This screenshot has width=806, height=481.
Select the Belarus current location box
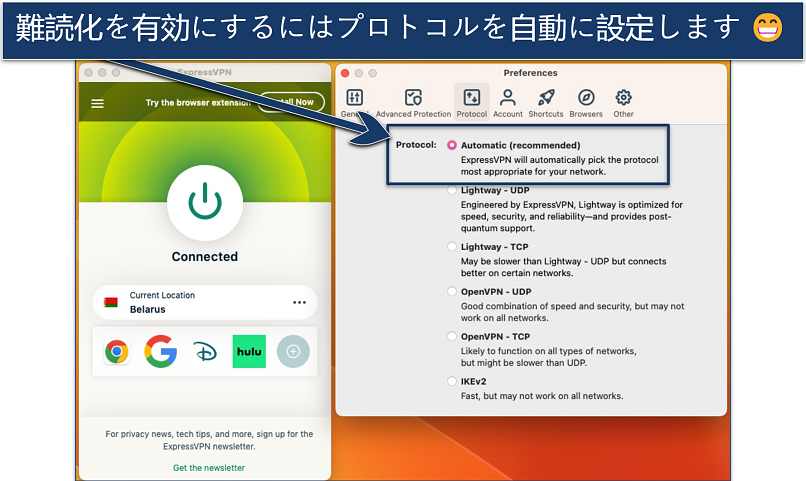pyautogui.click(x=190, y=302)
